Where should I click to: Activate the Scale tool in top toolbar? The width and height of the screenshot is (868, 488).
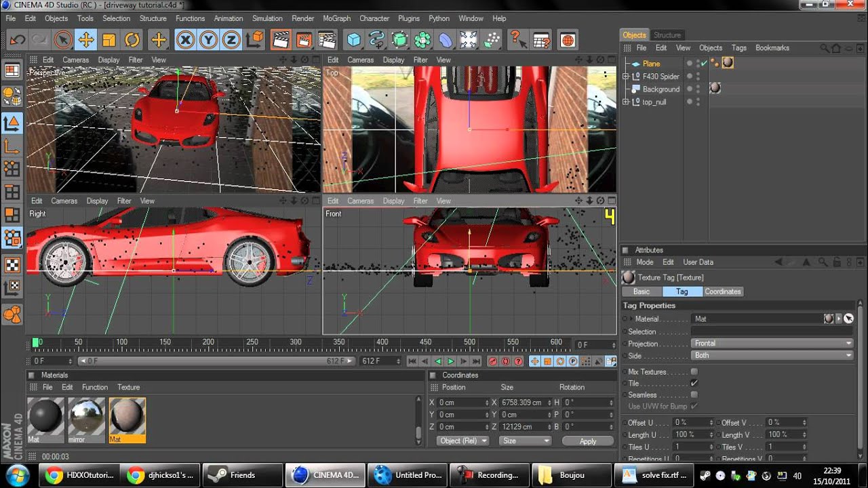click(x=109, y=40)
